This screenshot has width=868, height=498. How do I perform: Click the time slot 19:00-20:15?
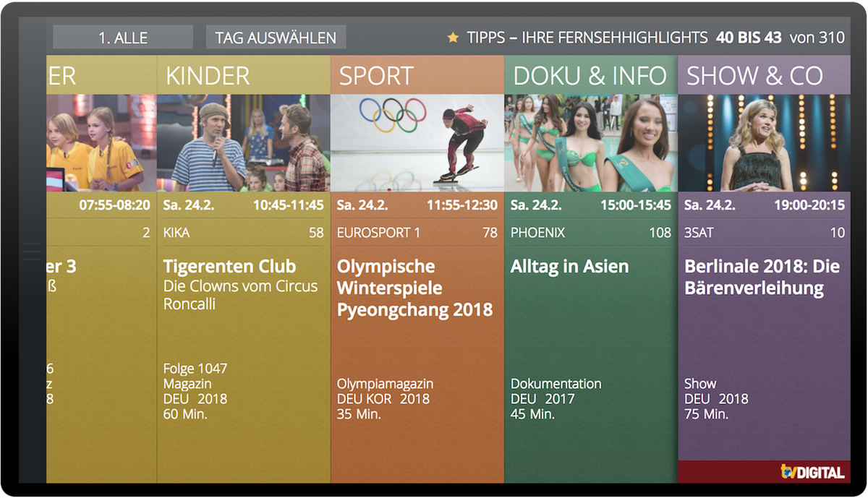(x=809, y=205)
